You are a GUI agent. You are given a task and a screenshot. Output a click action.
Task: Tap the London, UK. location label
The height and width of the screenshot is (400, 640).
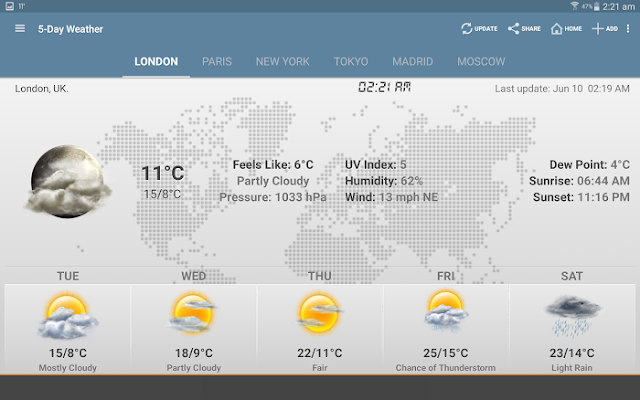(42, 89)
